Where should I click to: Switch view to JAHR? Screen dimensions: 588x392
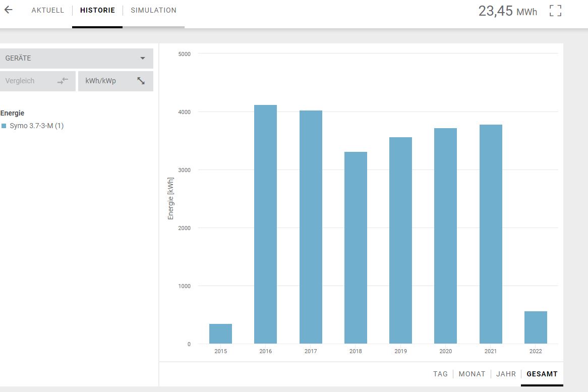point(506,374)
